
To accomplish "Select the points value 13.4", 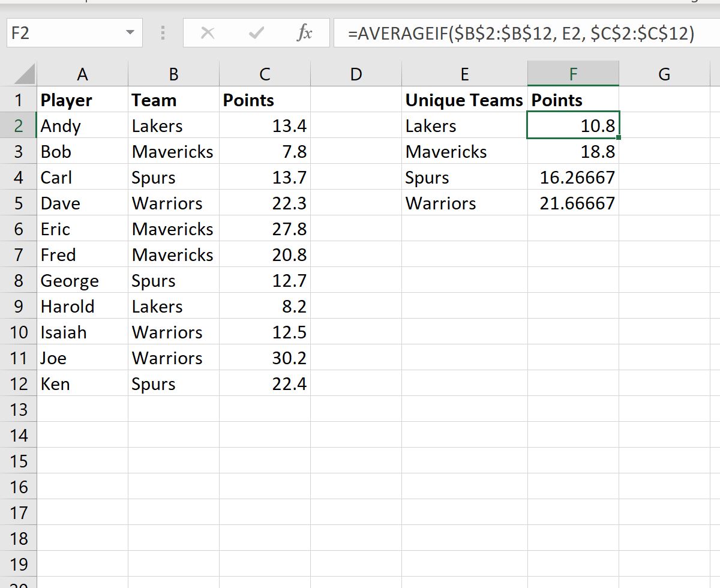I will (x=265, y=126).
